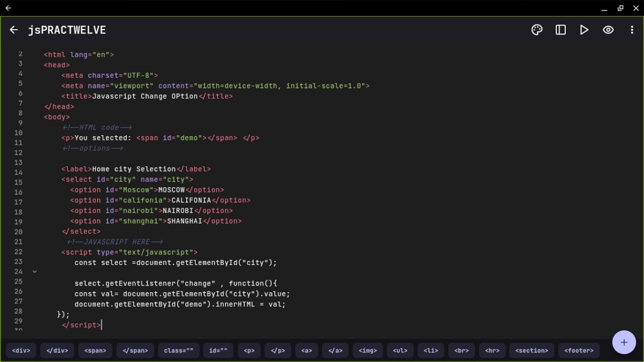
Task: Click the SHANGHAI option line
Action: click(156, 221)
